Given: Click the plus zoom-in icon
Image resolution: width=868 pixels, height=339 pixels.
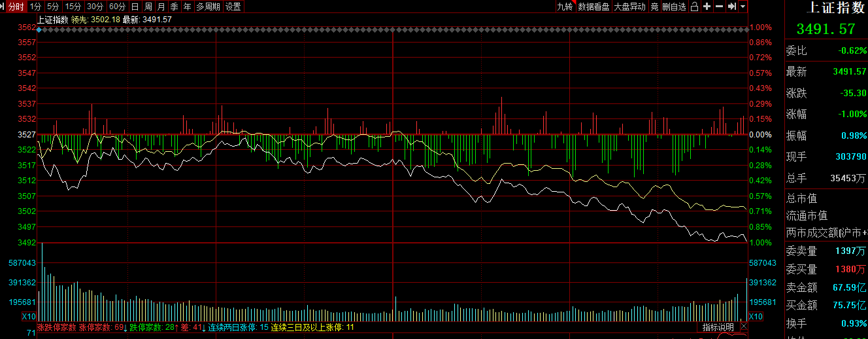Looking at the screenshot, I should (x=707, y=7).
